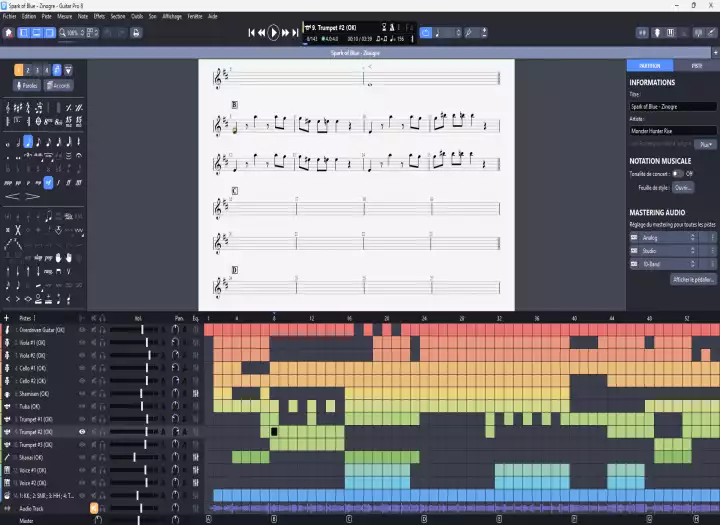This screenshot has height=525, width=720.
Task: Jump to the first bar with transport button
Action: tap(253, 33)
